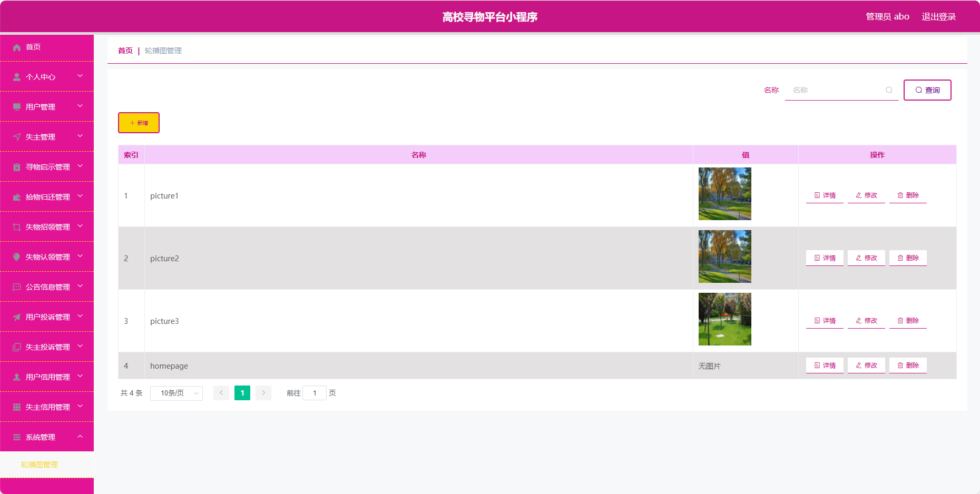980x494 pixels.
Task: Click the 名称 column header
Action: (419, 155)
